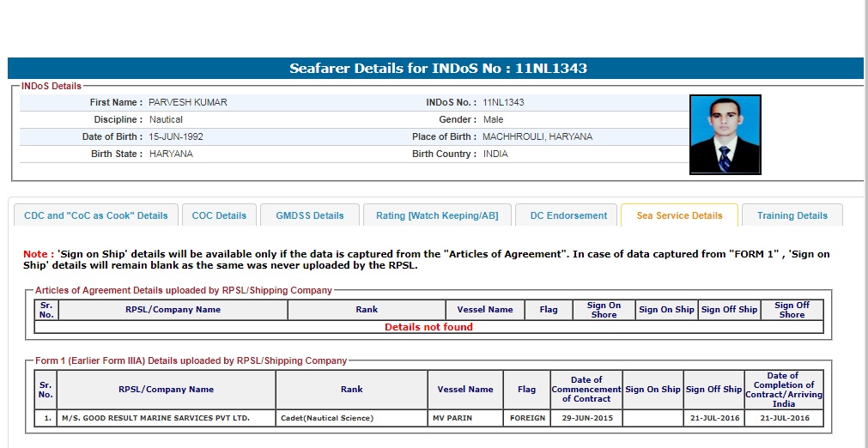Click the Sign On Shore column header

(604, 310)
